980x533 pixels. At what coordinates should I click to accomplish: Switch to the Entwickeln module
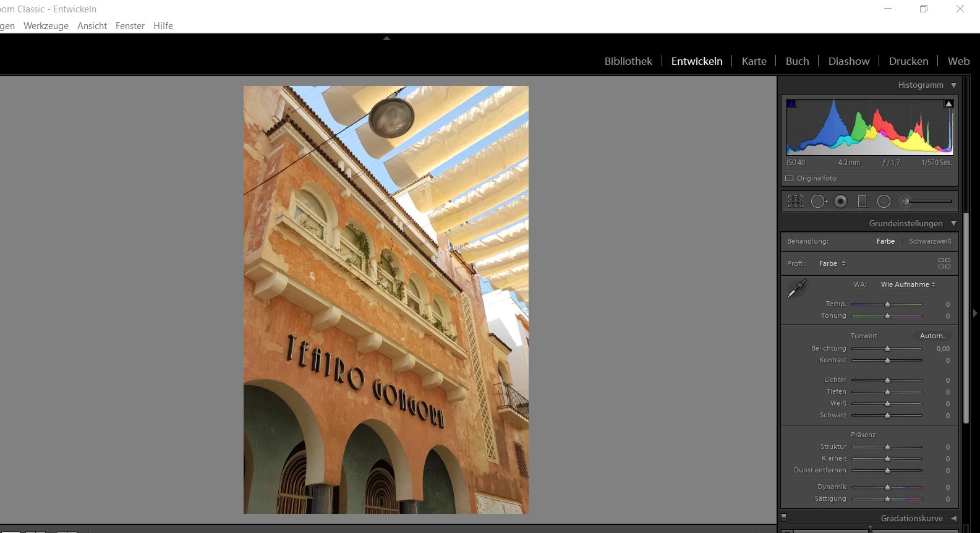click(x=697, y=61)
